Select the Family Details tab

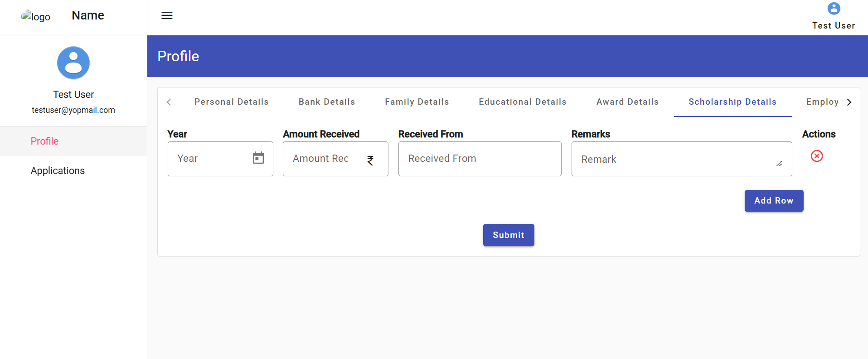tap(417, 102)
